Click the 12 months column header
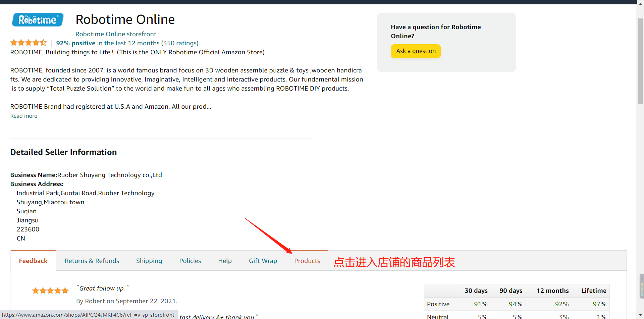 (x=552, y=290)
